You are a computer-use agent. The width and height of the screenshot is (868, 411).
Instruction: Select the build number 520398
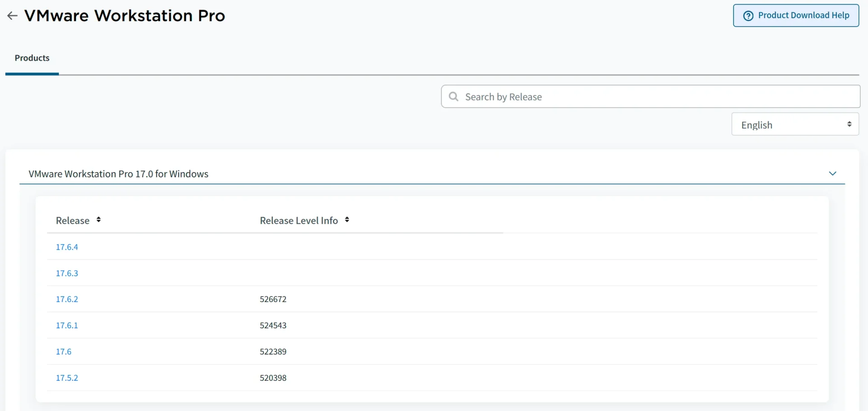(273, 378)
